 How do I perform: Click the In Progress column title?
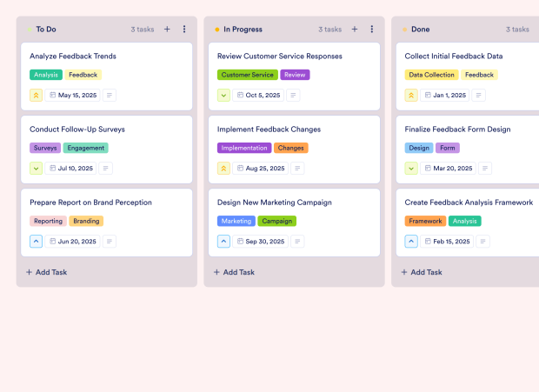[243, 30]
